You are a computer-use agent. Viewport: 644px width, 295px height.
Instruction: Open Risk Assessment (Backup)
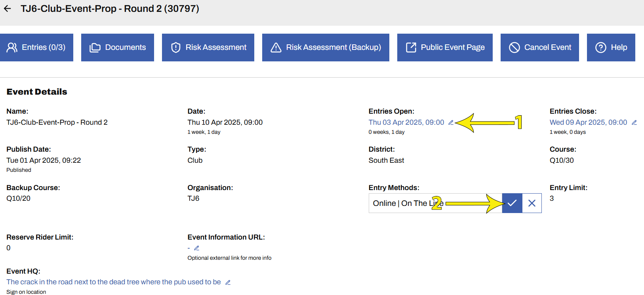point(326,48)
